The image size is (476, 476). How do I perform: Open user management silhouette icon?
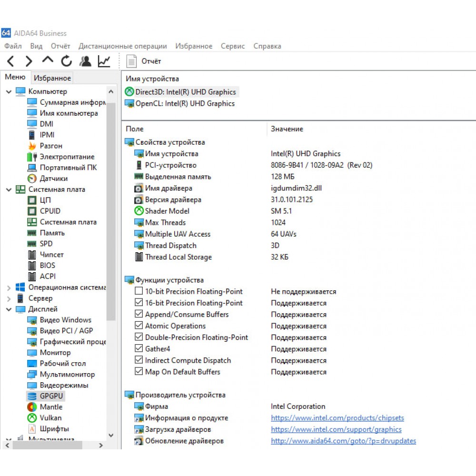[85, 61]
